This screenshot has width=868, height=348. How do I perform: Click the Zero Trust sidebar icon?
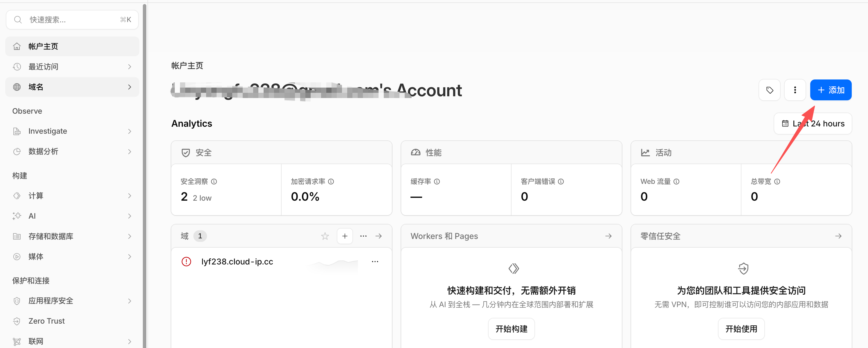[x=17, y=321]
